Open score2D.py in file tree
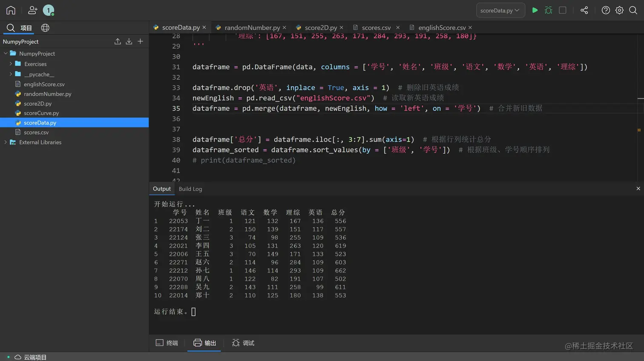The height and width of the screenshot is (361, 644). tap(37, 104)
